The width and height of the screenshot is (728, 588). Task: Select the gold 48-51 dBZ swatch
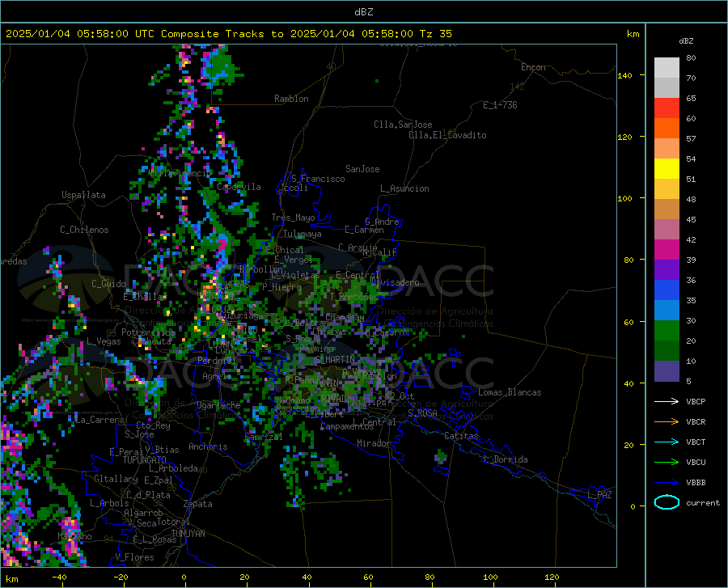[x=667, y=189]
